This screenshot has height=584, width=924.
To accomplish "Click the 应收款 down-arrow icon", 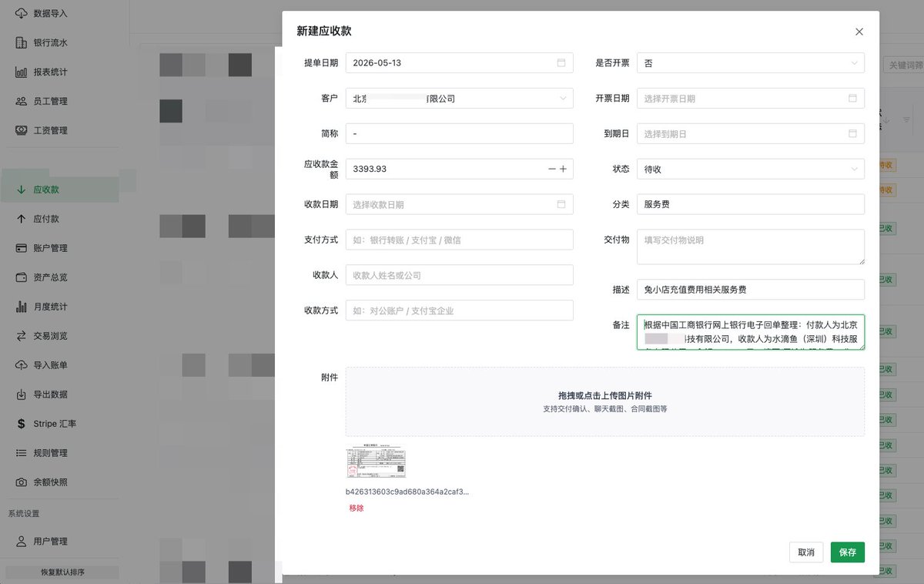I will [x=22, y=190].
